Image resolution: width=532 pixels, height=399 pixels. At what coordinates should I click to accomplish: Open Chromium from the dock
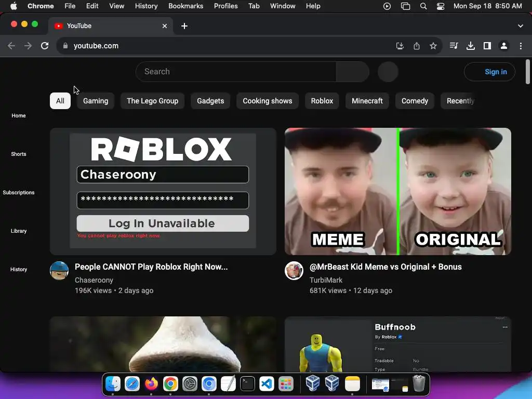209,384
